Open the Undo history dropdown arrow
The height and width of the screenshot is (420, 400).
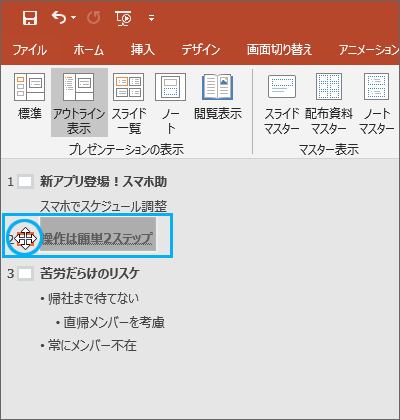point(74,18)
